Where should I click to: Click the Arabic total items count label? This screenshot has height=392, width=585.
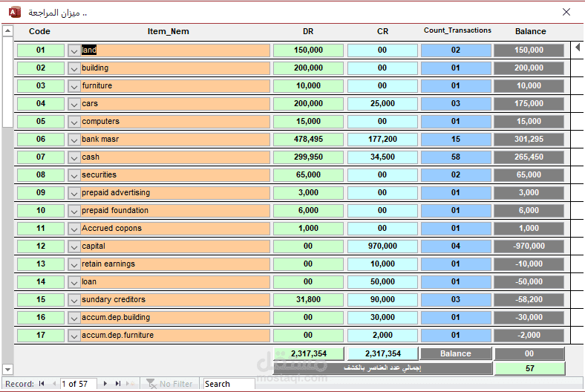point(382,368)
